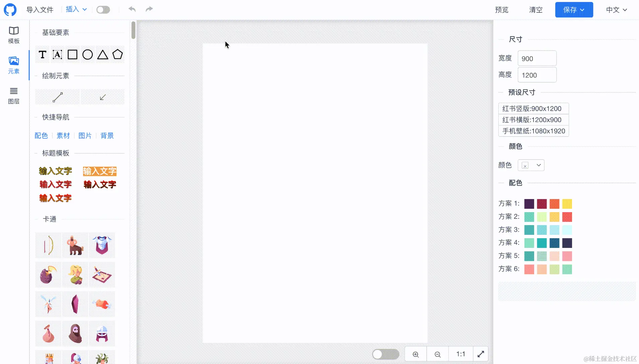This screenshot has width=639, height=364.
Task: Apply the 红书竖版:900x1200 preset size
Action: pyautogui.click(x=533, y=108)
